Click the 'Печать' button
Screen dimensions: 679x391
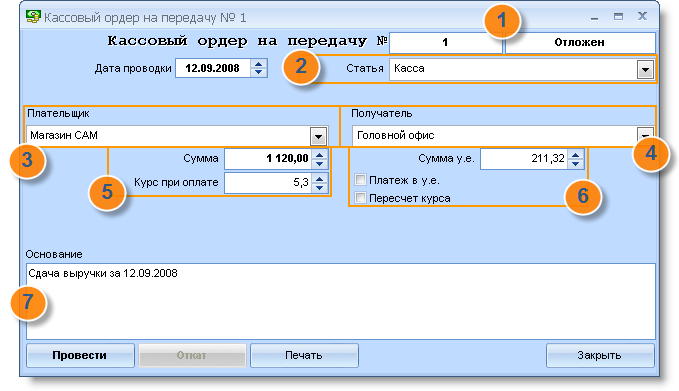click(x=304, y=355)
